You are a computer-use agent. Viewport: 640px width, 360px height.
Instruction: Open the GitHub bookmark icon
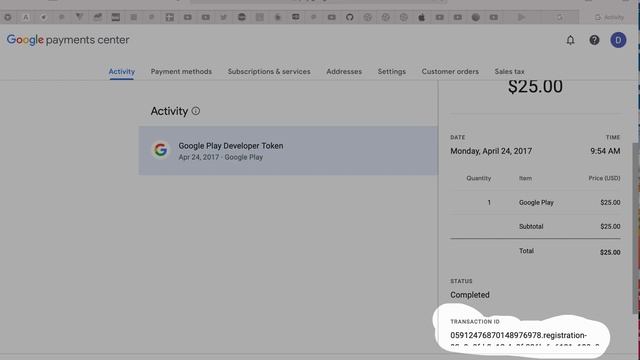click(349, 17)
